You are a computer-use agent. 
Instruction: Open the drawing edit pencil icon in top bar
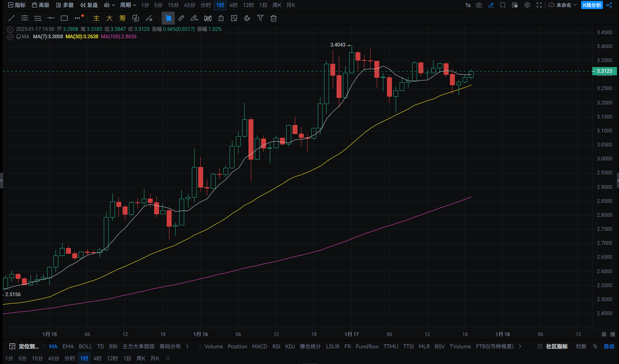click(x=491, y=5)
